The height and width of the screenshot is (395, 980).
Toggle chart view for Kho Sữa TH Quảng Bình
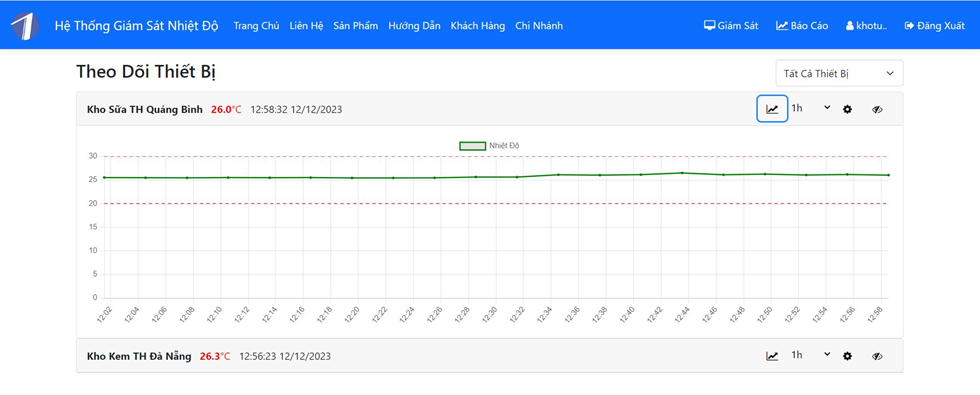[772, 109]
